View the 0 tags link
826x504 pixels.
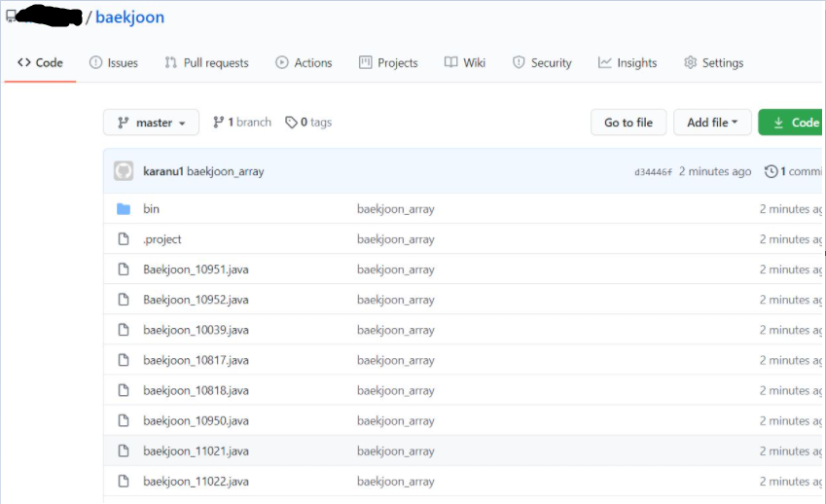(308, 123)
